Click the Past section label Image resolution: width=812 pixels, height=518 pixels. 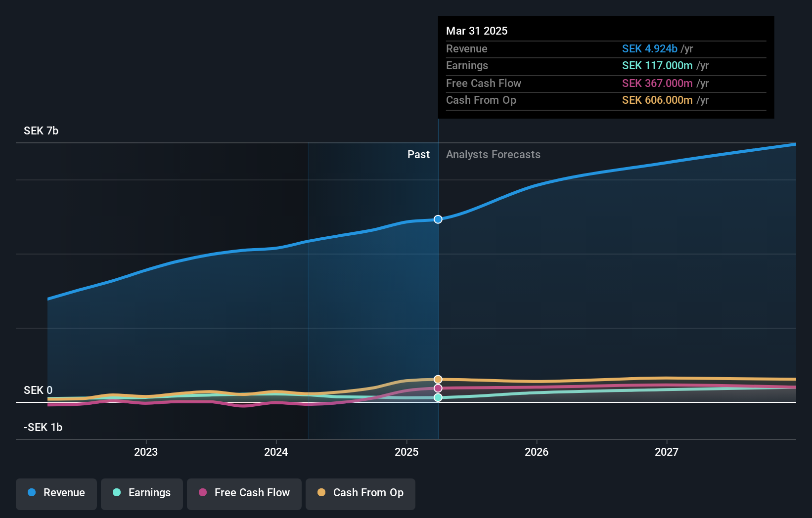point(418,155)
